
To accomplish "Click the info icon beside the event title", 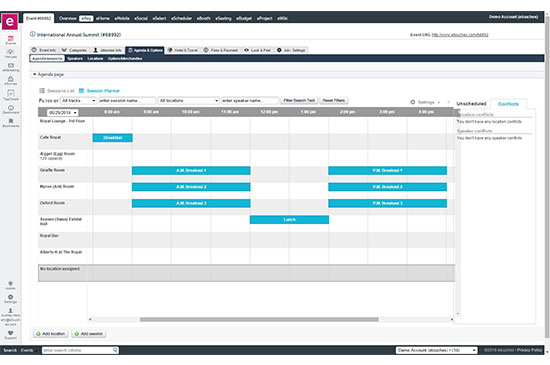I will point(33,34).
